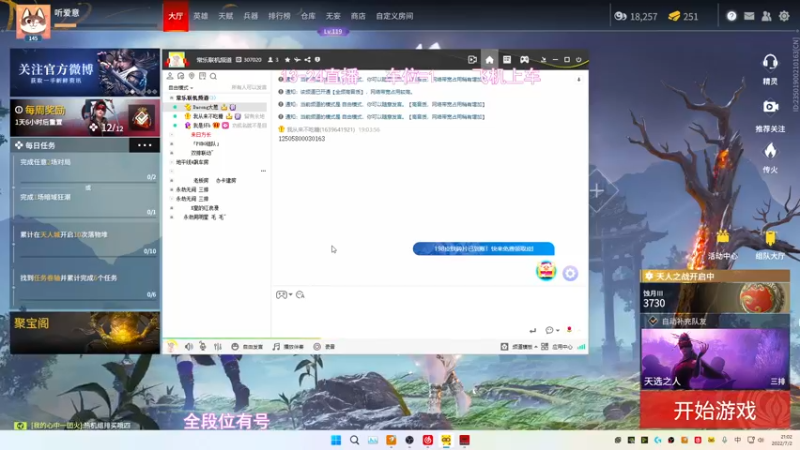
Task: Open the mail envelope icon
Action: (749, 16)
